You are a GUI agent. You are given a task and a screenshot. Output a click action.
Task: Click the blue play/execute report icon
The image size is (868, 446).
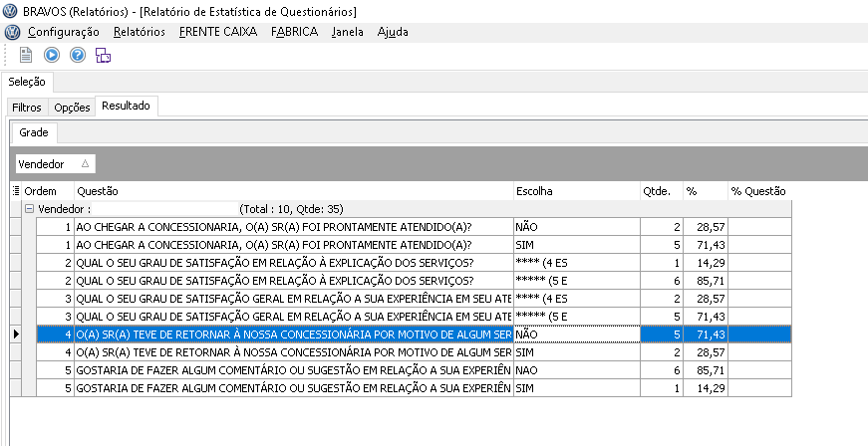click(x=52, y=56)
